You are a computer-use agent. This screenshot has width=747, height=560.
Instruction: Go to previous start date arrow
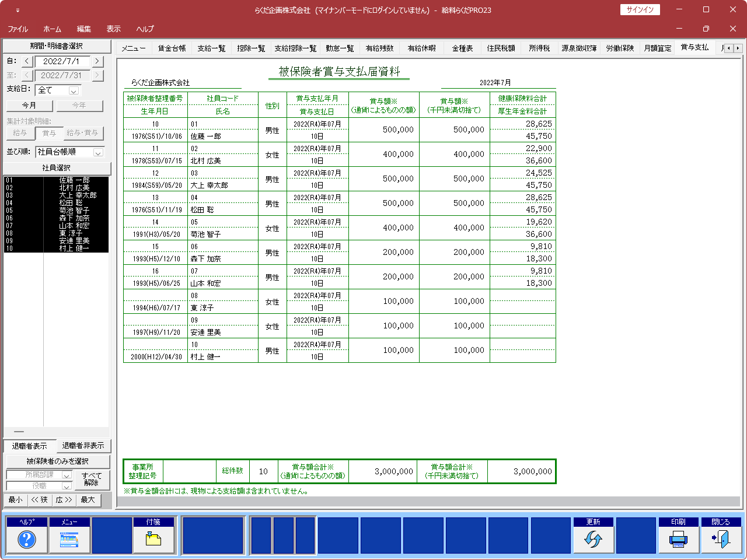pyautogui.click(x=27, y=61)
